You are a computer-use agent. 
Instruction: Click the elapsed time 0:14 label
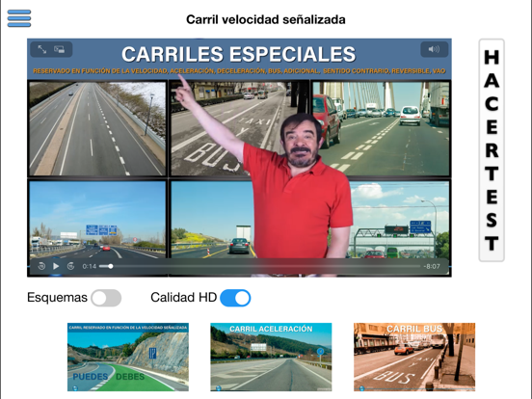pos(90,266)
